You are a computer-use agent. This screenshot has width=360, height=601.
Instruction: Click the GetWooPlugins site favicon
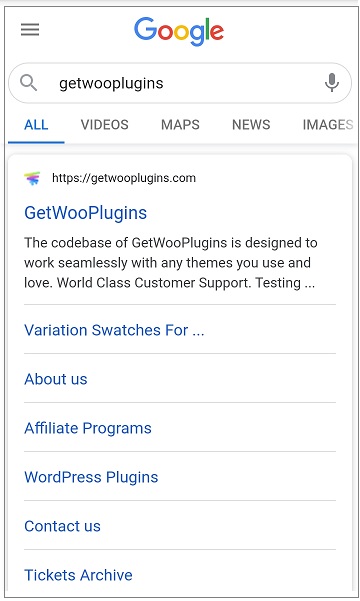(x=33, y=178)
